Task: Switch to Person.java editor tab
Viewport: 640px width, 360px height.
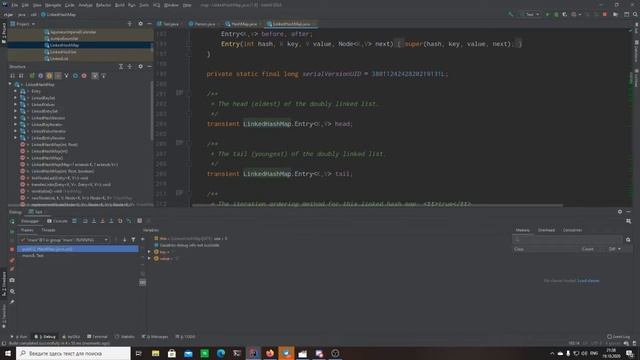Action: (202, 24)
